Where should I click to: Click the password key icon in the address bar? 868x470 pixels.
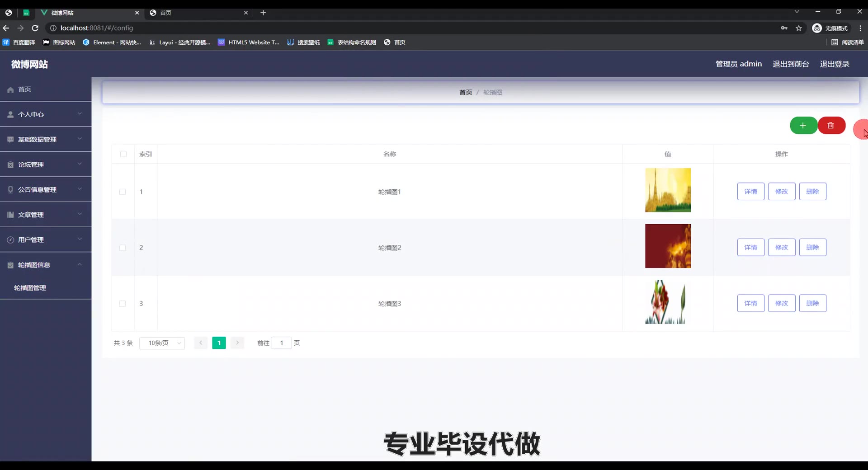[784, 28]
